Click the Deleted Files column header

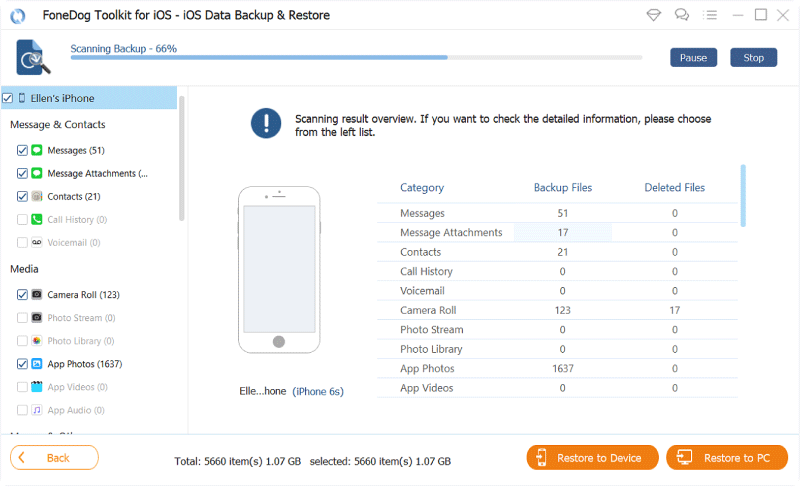674,188
